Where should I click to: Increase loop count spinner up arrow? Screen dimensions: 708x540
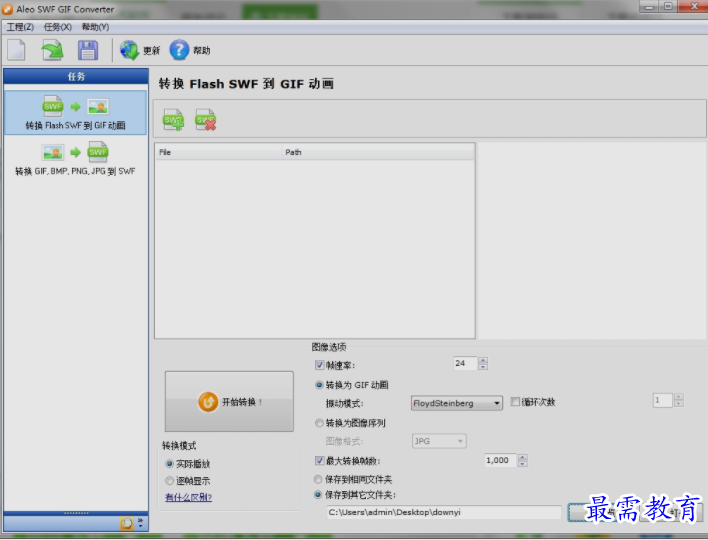point(679,397)
